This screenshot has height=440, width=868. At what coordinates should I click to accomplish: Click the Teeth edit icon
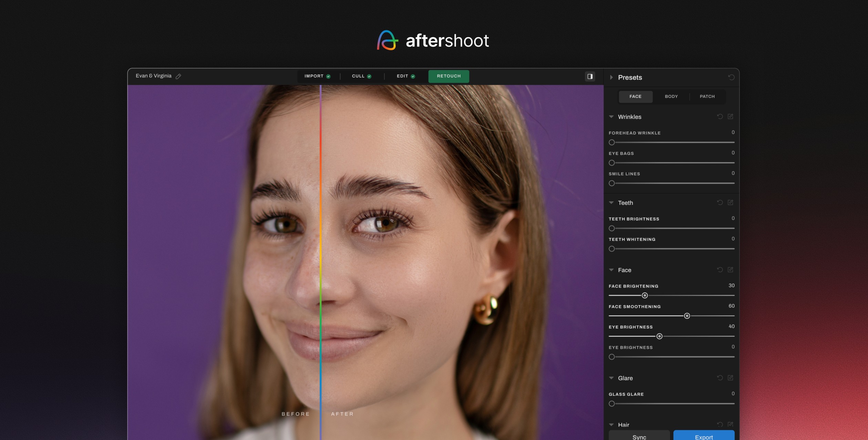click(x=730, y=202)
